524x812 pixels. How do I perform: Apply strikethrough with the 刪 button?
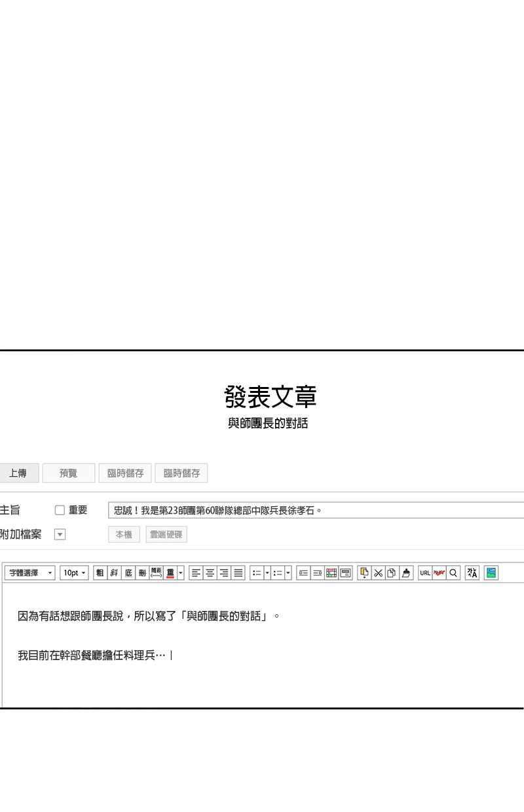(142, 573)
